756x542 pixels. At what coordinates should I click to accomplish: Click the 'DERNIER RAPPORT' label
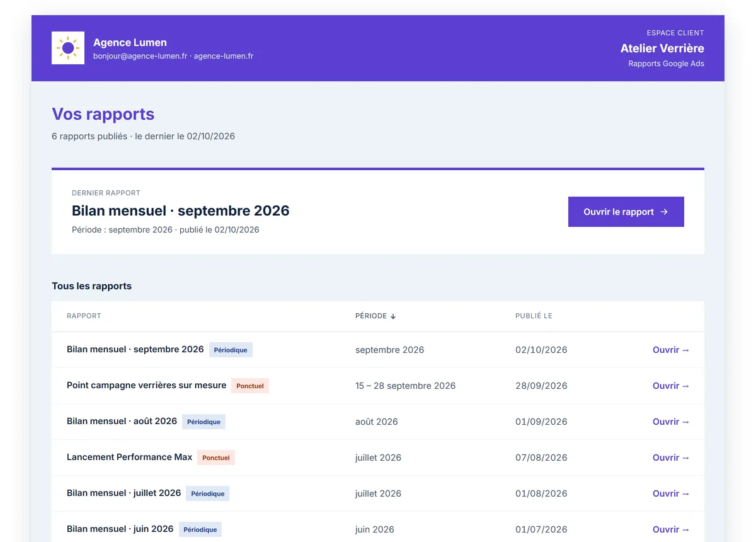coord(106,193)
